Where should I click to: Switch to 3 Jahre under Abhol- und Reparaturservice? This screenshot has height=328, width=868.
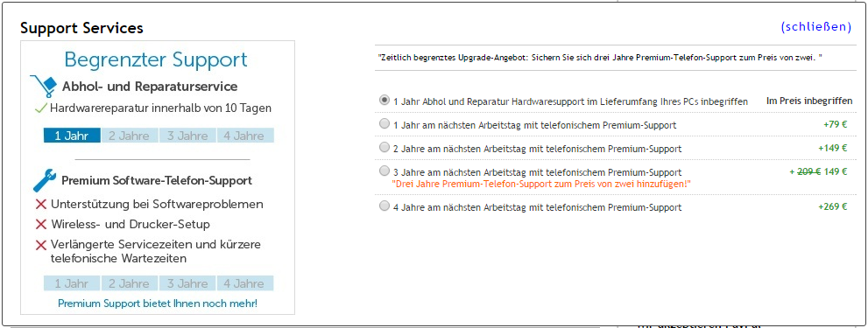[x=187, y=136]
